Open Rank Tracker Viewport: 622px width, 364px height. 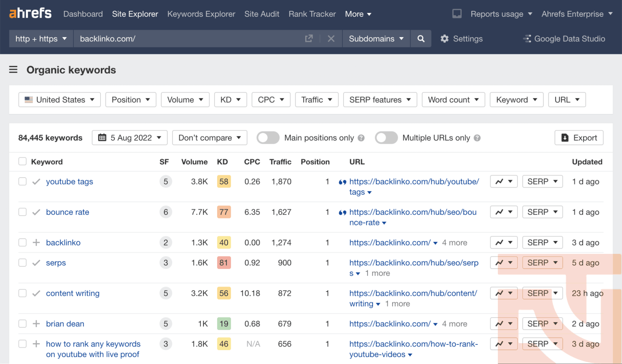(312, 14)
